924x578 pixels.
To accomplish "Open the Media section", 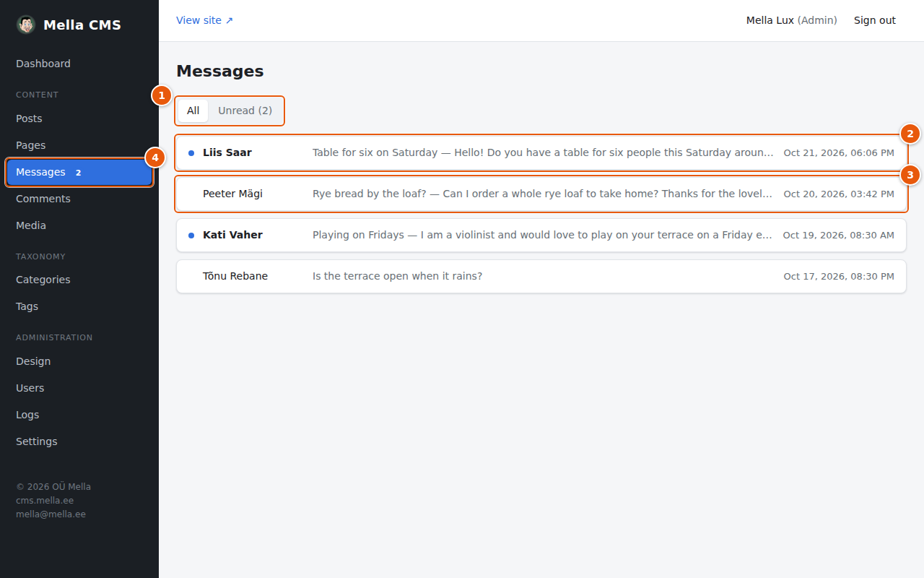I will pos(79,225).
